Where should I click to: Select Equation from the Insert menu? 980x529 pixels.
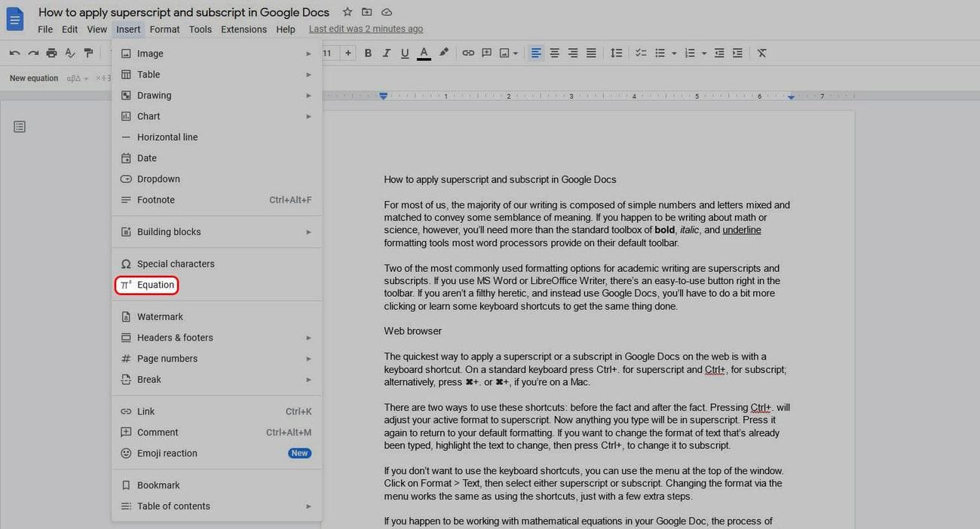(x=155, y=285)
